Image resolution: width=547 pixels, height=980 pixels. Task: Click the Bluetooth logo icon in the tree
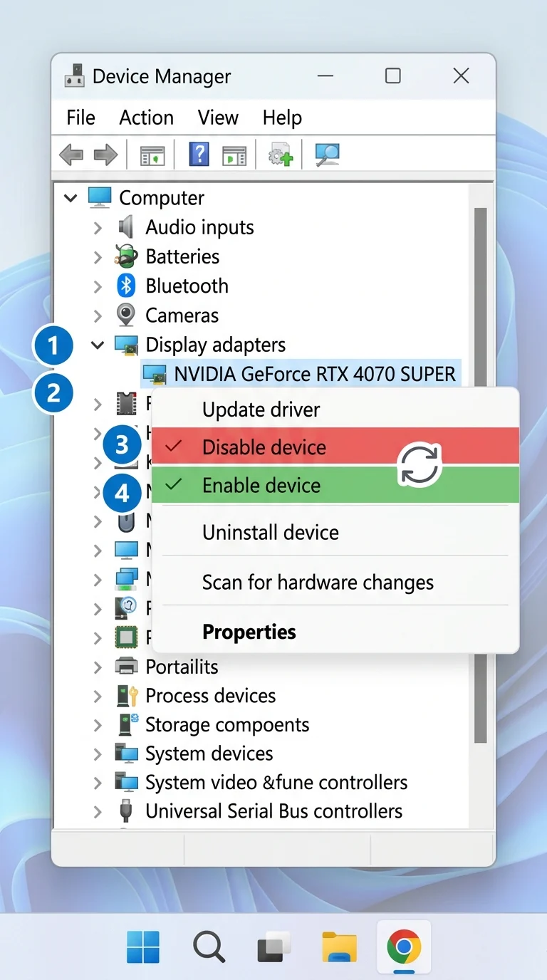(x=126, y=286)
